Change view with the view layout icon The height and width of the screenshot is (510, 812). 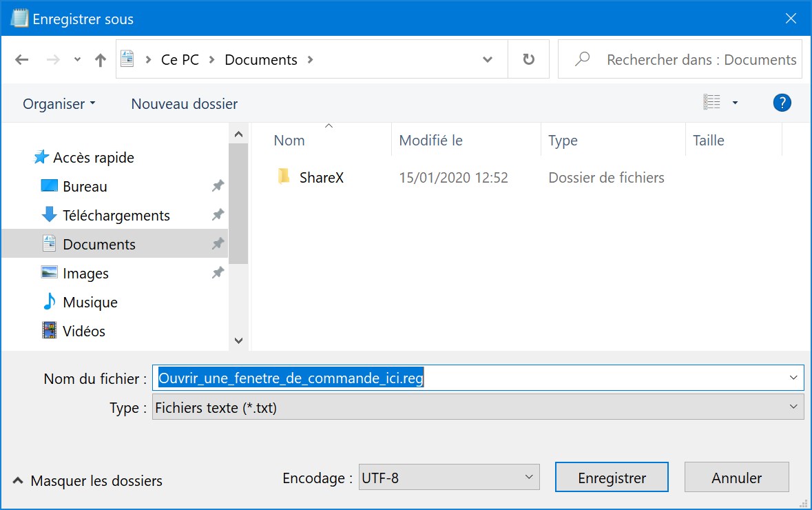[x=711, y=102]
